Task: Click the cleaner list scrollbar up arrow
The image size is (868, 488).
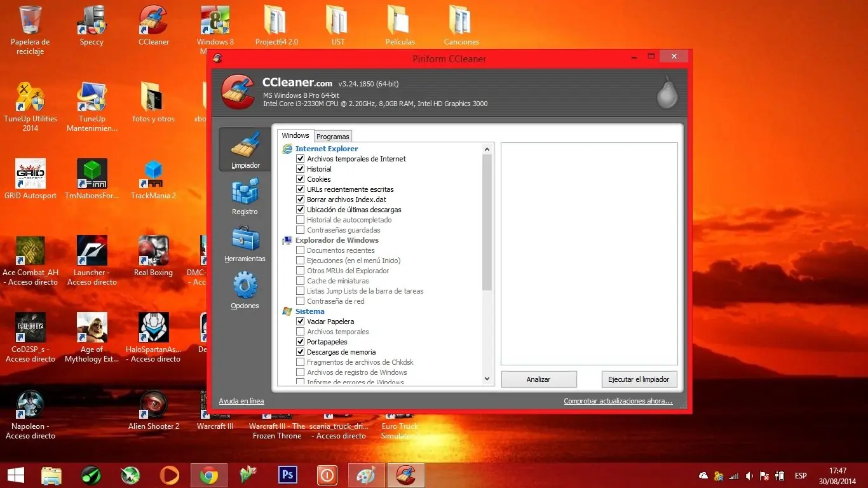Action: (487, 149)
